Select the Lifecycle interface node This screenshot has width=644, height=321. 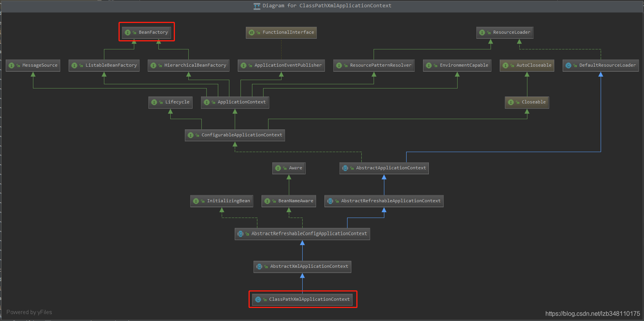(x=170, y=102)
